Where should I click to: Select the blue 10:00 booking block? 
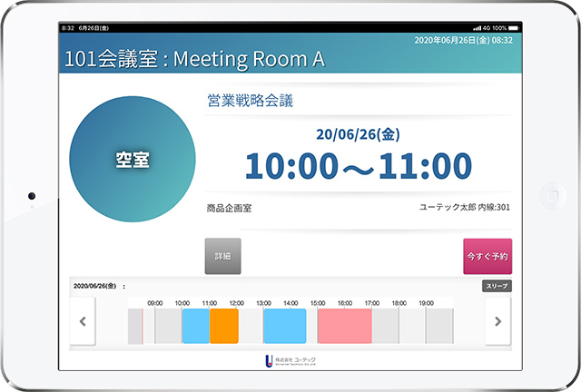pos(195,326)
